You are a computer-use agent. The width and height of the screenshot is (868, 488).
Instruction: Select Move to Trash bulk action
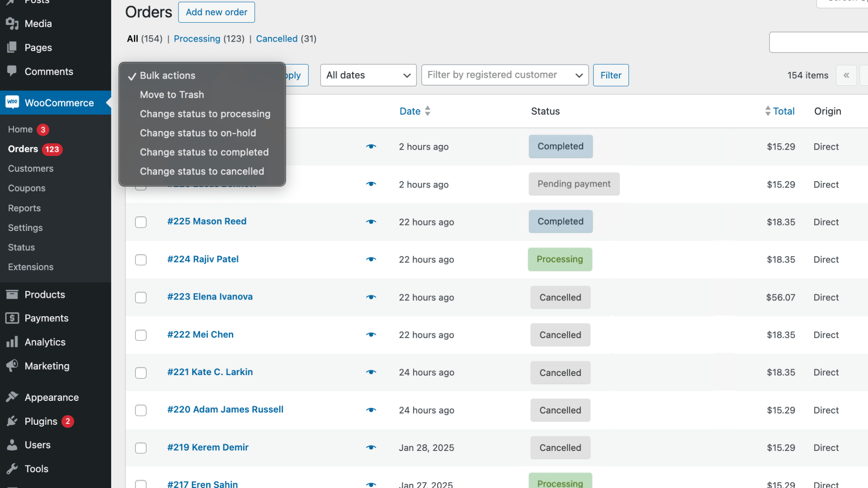(172, 95)
